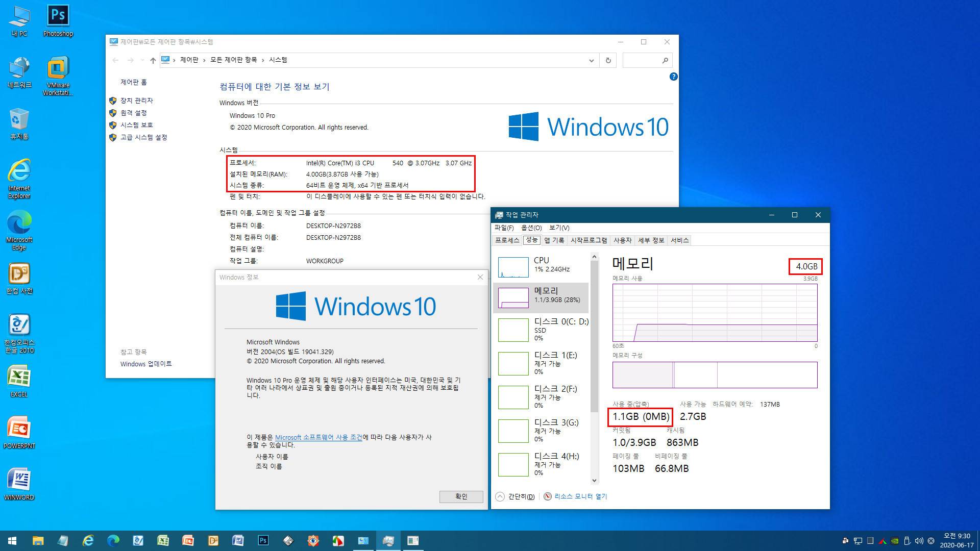Open 고급 시스템 설정 link

click(x=143, y=137)
